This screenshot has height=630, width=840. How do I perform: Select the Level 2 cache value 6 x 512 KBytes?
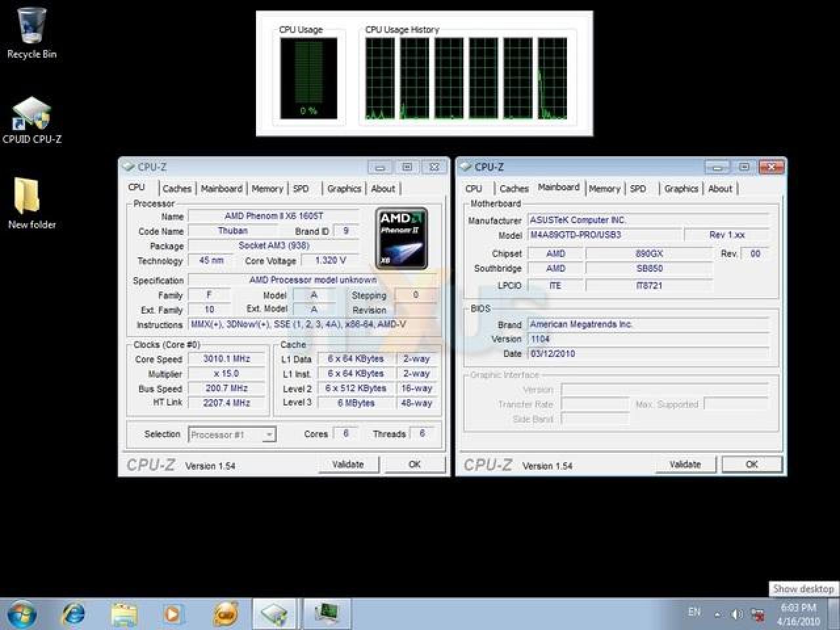[x=356, y=388]
